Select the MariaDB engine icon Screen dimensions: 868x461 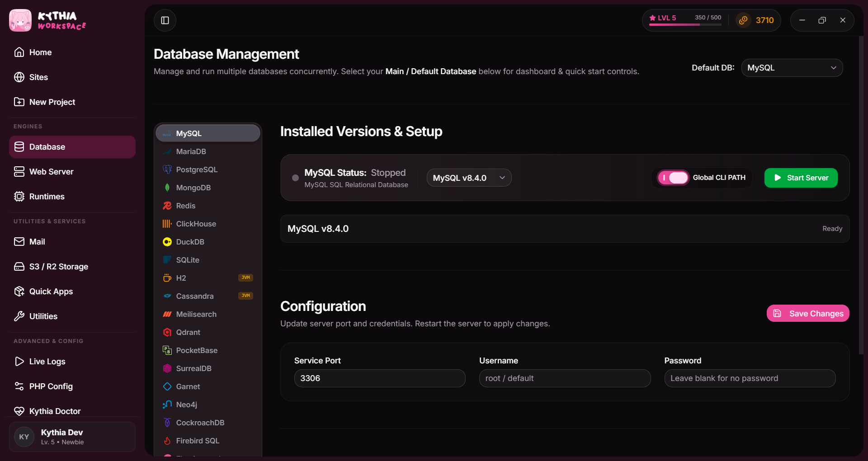point(167,151)
